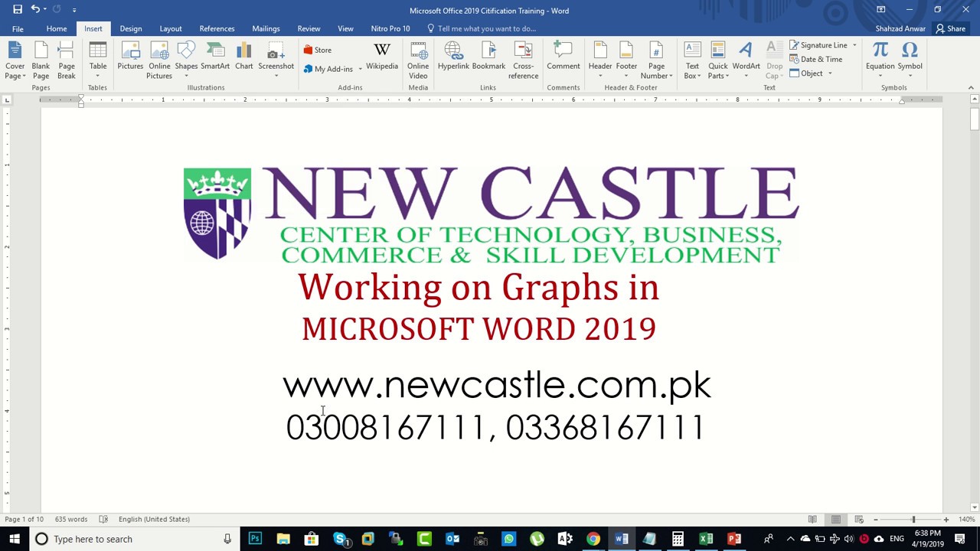Open Online Pictures search

point(159,61)
